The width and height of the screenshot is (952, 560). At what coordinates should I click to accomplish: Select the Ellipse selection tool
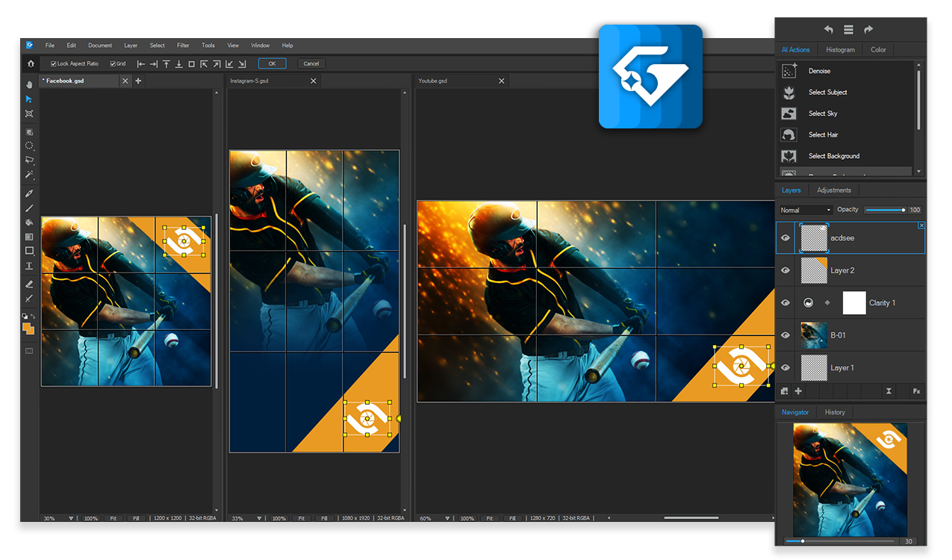29,146
